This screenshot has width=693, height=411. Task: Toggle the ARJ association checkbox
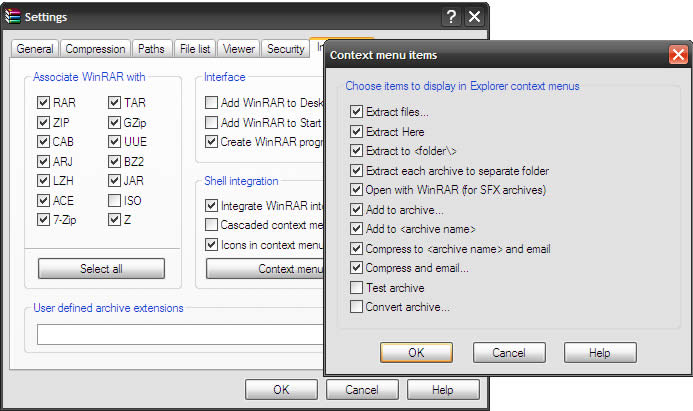coord(43,161)
